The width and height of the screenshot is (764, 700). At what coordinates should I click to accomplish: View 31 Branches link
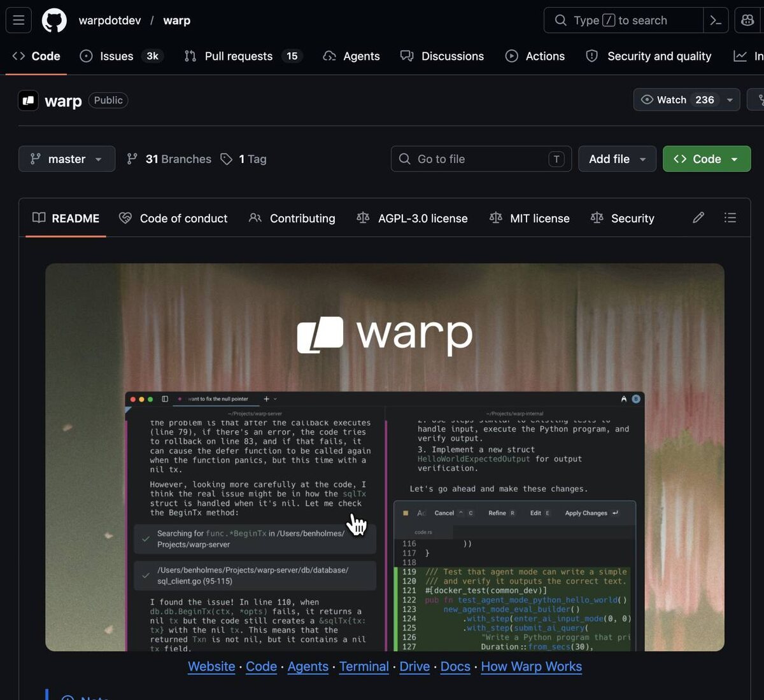point(169,159)
